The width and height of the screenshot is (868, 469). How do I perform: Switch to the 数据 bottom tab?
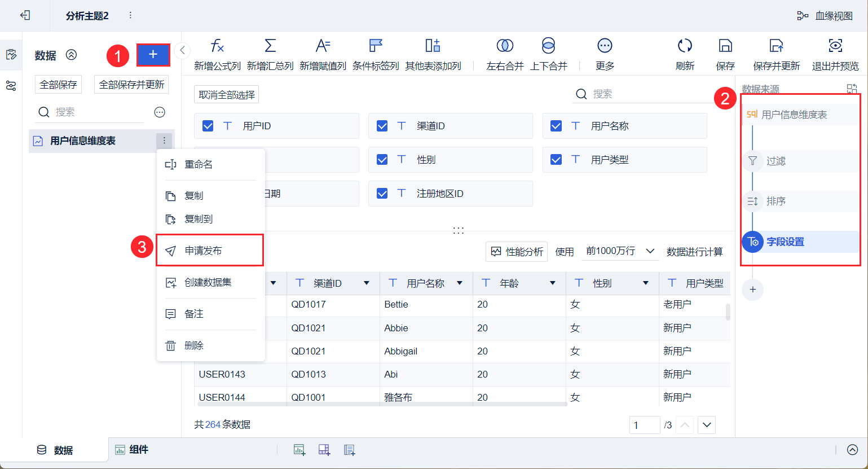click(55, 450)
